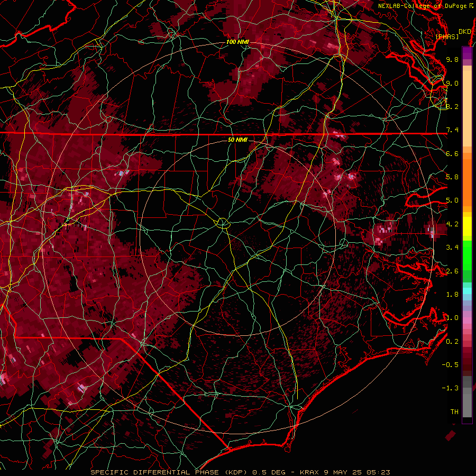
Task: Click the "5.8" scale value
Action: [452, 177]
